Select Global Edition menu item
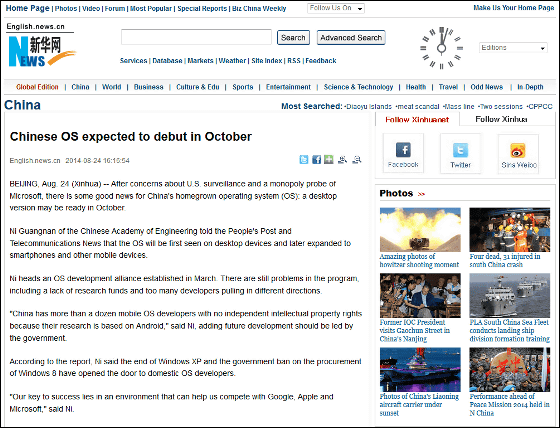560x428 pixels. click(37, 87)
